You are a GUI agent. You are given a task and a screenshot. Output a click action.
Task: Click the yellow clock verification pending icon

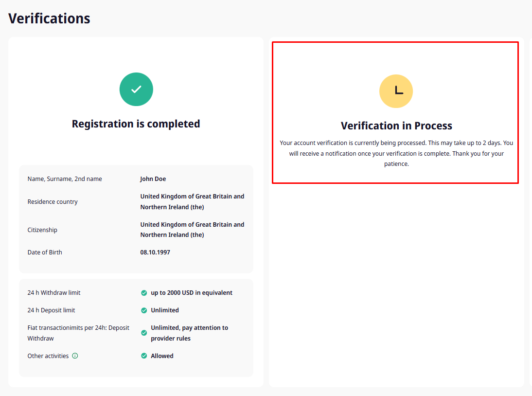pos(396,91)
